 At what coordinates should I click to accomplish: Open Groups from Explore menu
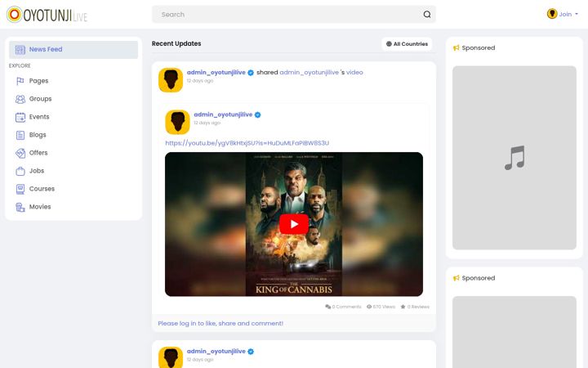pyautogui.click(x=41, y=99)
